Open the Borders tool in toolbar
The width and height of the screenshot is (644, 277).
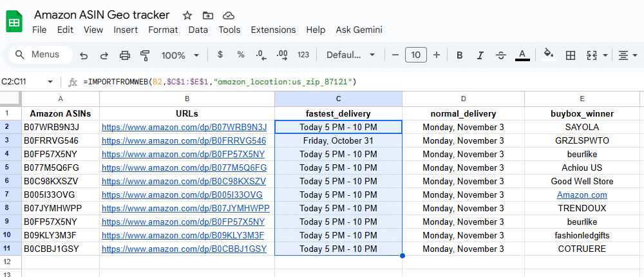[570, 55]
